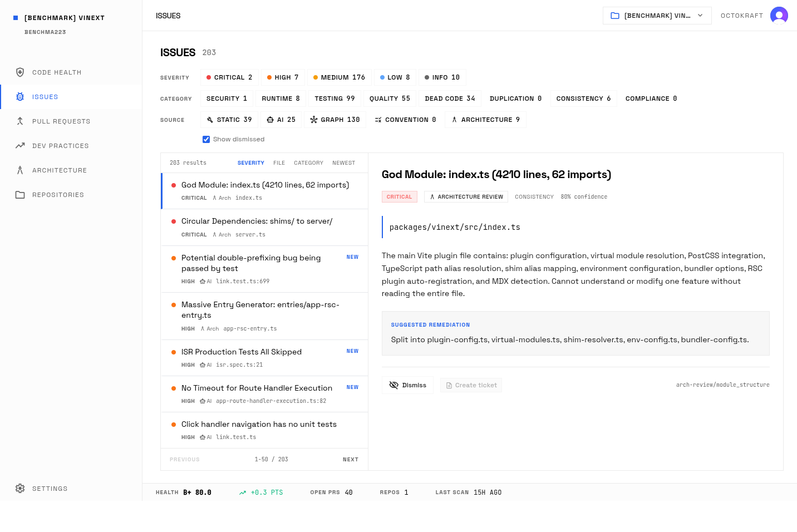Sort results by File
The height and width of the screenshot is (532, 797).
point(279,163)
